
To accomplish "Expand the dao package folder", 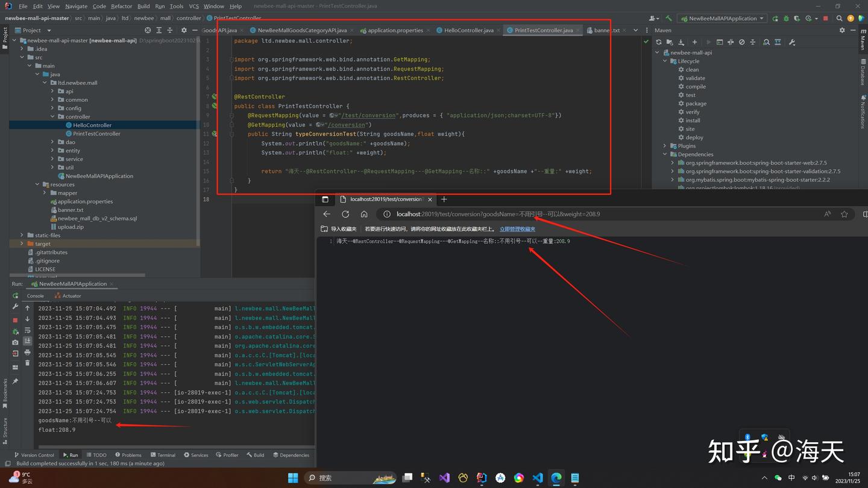I will 52,142.
